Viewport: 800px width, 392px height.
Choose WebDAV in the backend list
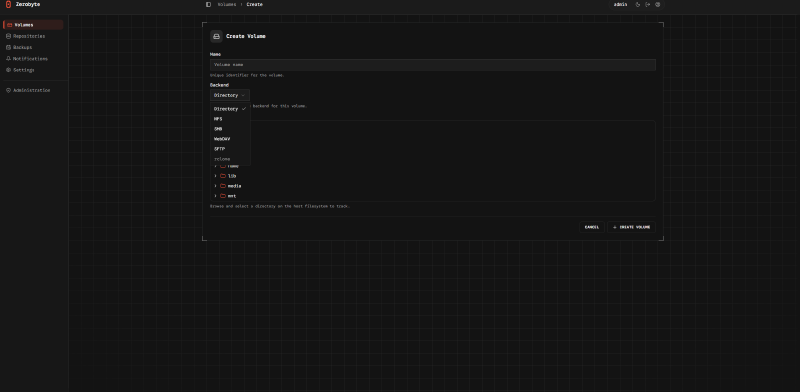coord(230,139)
